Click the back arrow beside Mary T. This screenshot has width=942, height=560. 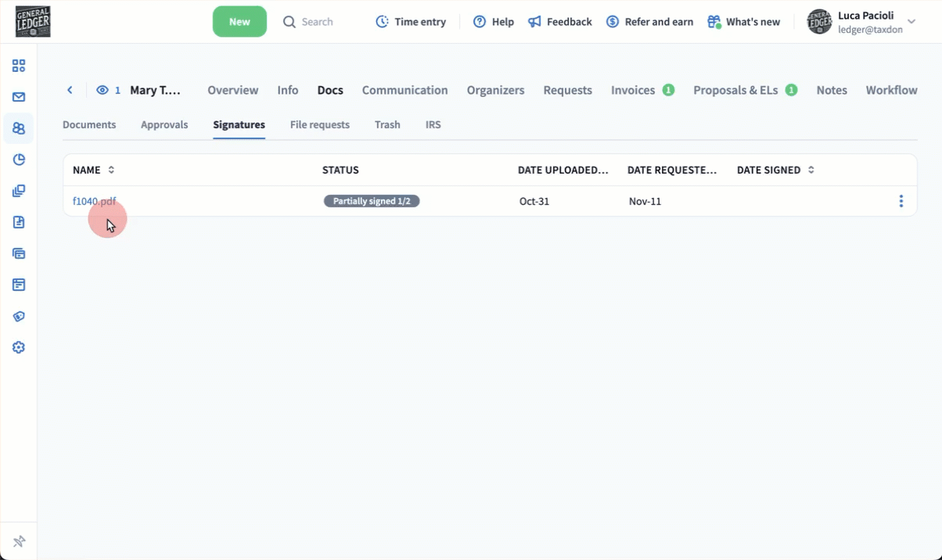[x=70, y=90]
